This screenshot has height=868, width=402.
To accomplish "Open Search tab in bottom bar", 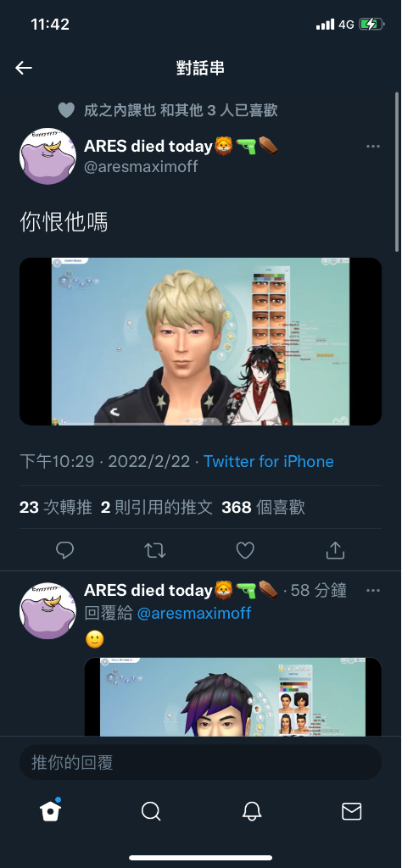I will tap(151, 811).
